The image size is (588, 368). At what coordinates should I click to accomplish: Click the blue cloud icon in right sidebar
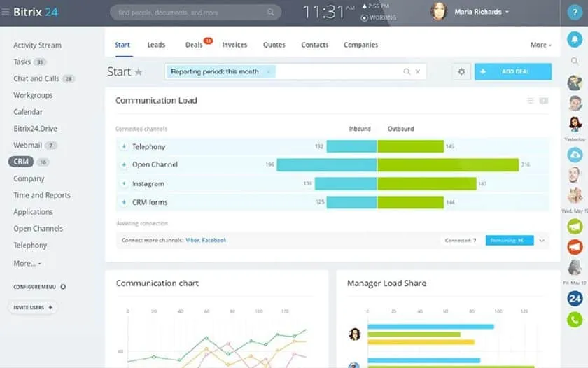tap(575, 155)
